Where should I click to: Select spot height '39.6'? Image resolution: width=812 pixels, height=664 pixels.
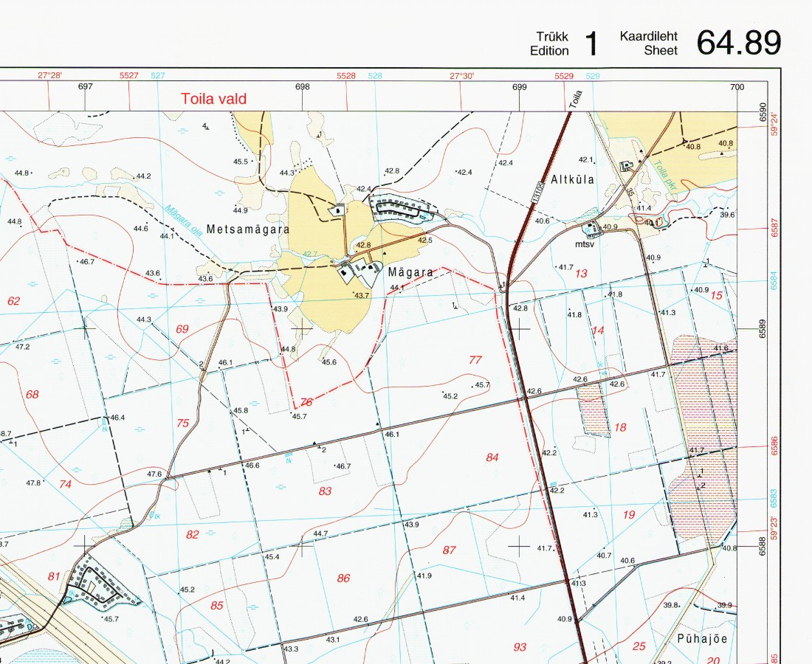[727, 215]
